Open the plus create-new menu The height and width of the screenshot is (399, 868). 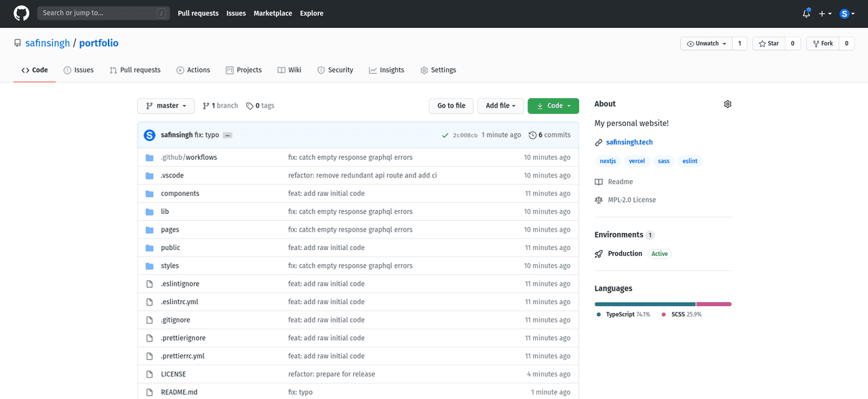pos(825,14)
